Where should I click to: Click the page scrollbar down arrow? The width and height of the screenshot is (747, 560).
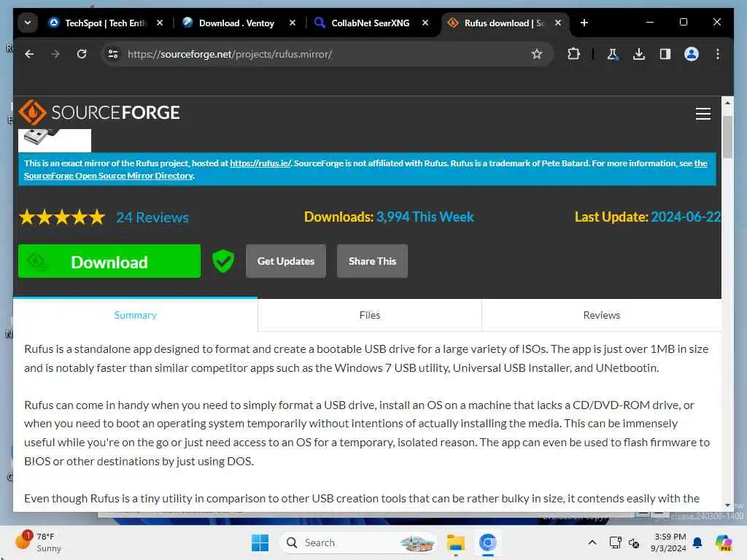727,505
